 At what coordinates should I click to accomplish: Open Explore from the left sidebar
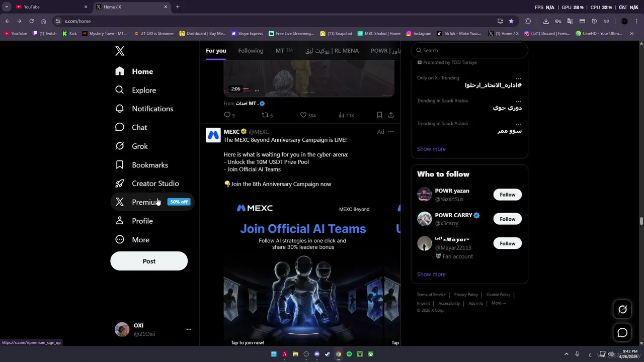pos(136,90)
